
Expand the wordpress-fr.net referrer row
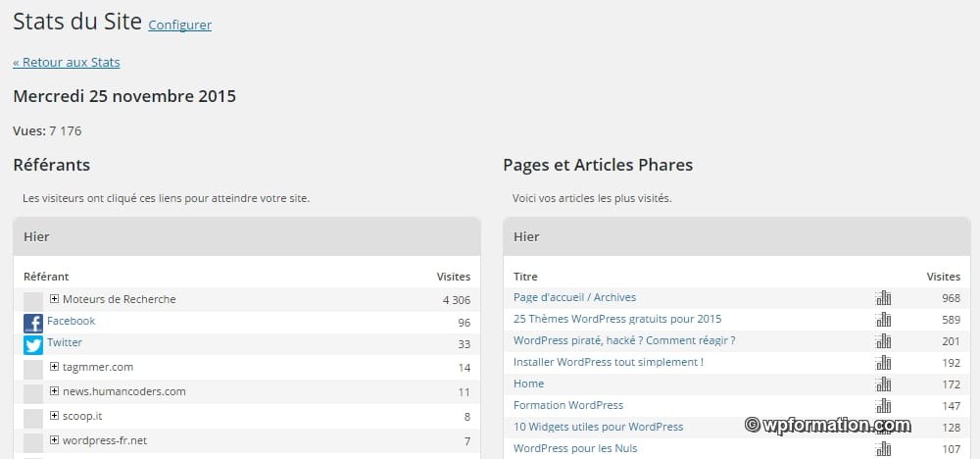tap(54, 440)
